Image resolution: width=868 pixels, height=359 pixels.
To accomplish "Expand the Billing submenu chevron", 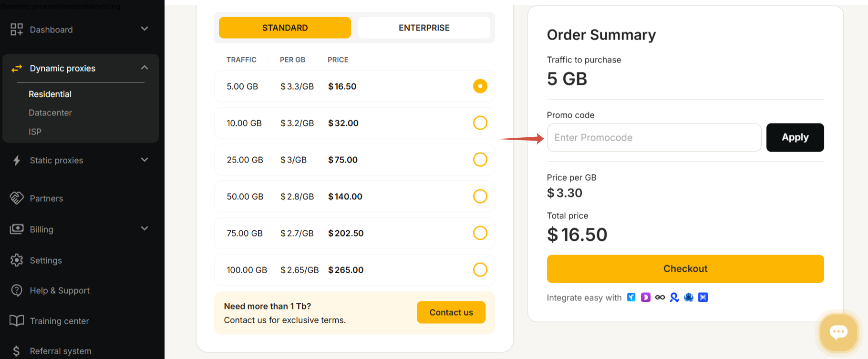I will 145,229.
